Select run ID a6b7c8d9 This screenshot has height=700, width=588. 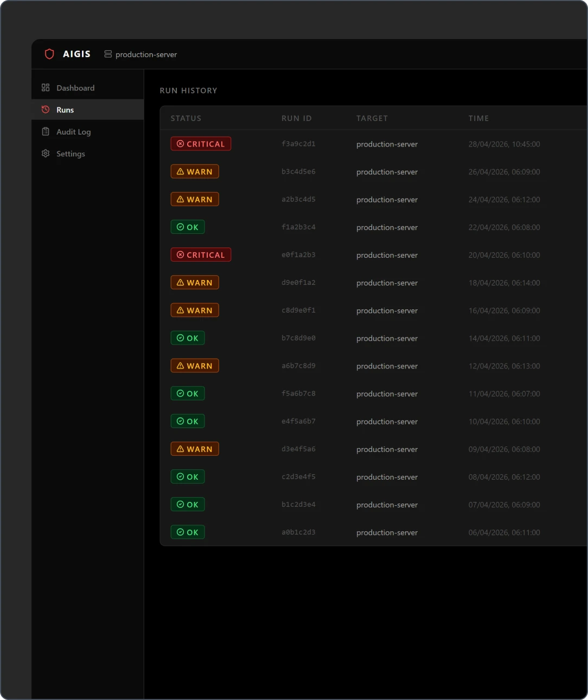pos(298,365)
